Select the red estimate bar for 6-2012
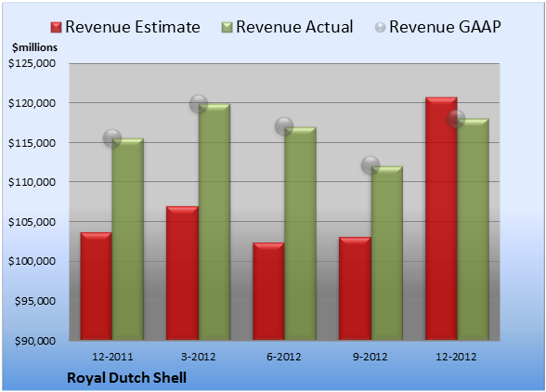This screenshot has height=392, width=546. [268, 292]
